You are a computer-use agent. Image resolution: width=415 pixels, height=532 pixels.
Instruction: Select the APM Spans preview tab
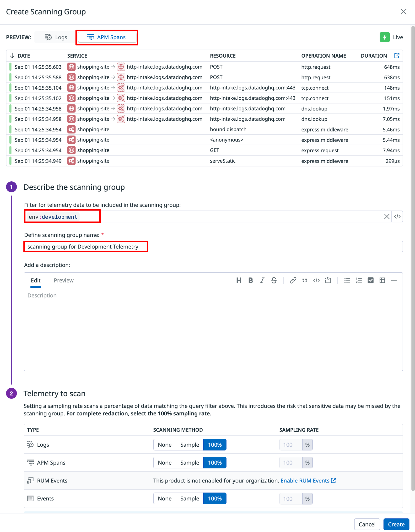click(x=107, y=37)
